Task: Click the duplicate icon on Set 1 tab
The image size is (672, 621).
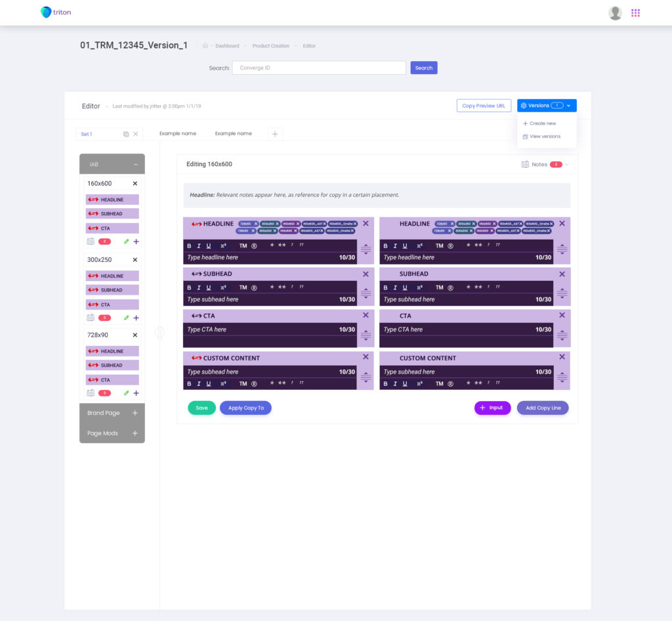Action: (126, 134)
